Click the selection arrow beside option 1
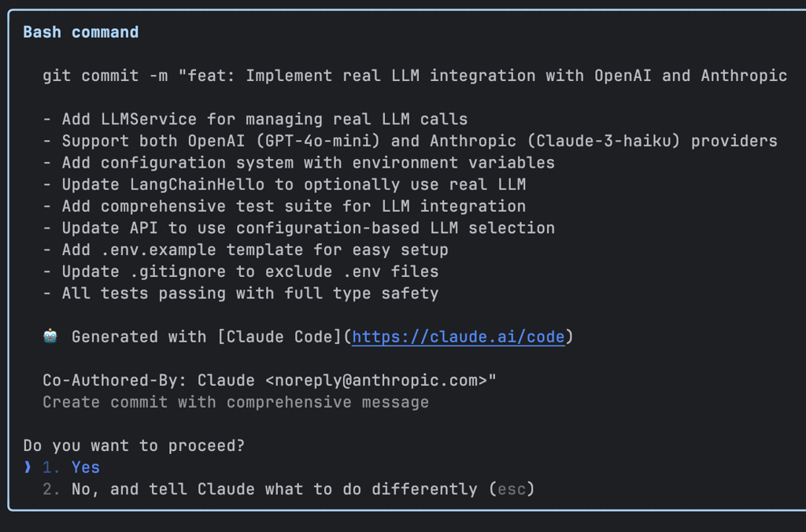The width and height of the screenshot is (806, 532). (x=28, y=467)
